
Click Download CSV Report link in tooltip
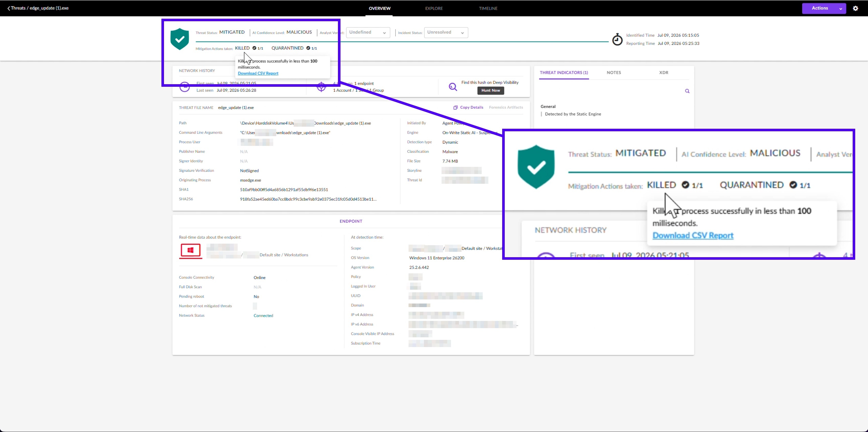click(x=258, y=73)
